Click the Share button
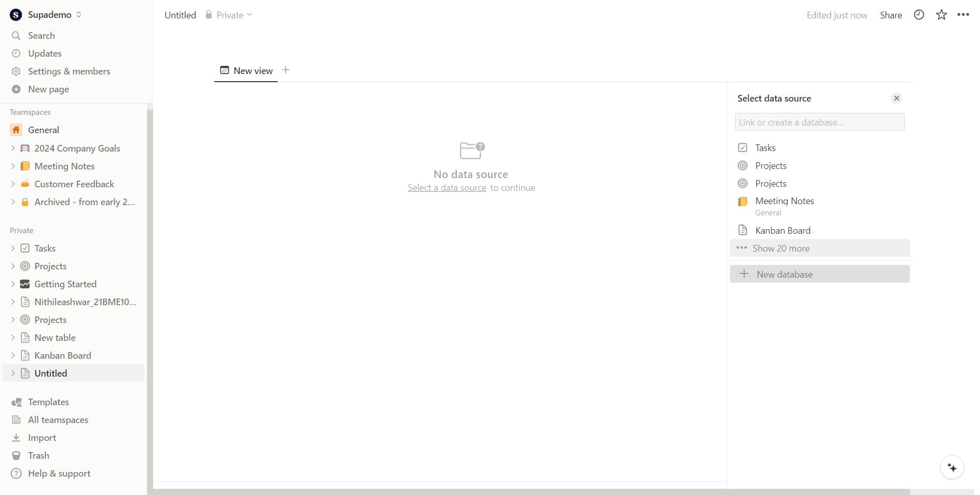The image size is (980, 495). click(891, 15)
